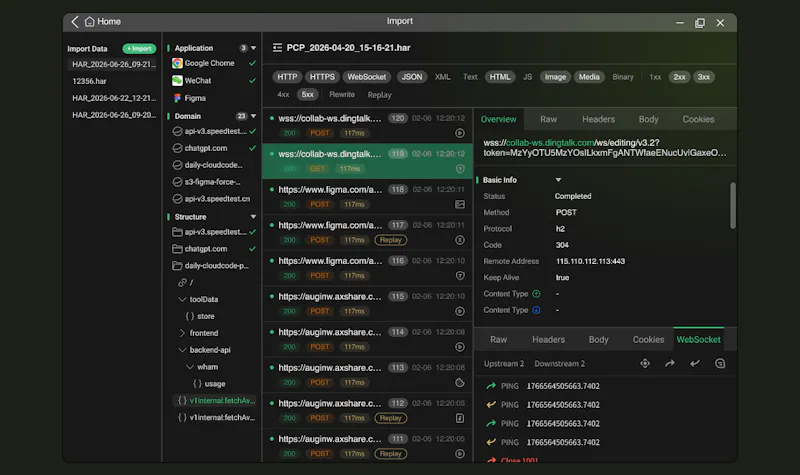The width and height of the screenshot is (800, 475).
Task: Go back using the arrow beside Home
Action: coord(75,21)
